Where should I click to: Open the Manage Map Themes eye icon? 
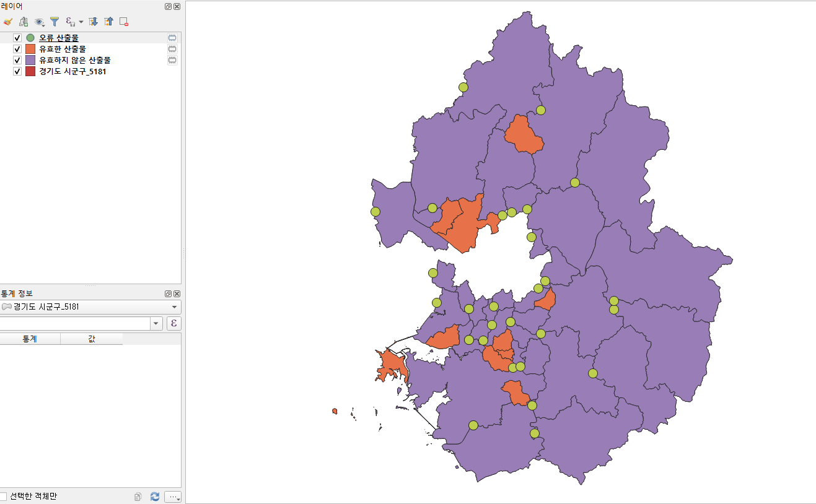tap(40, 22)
